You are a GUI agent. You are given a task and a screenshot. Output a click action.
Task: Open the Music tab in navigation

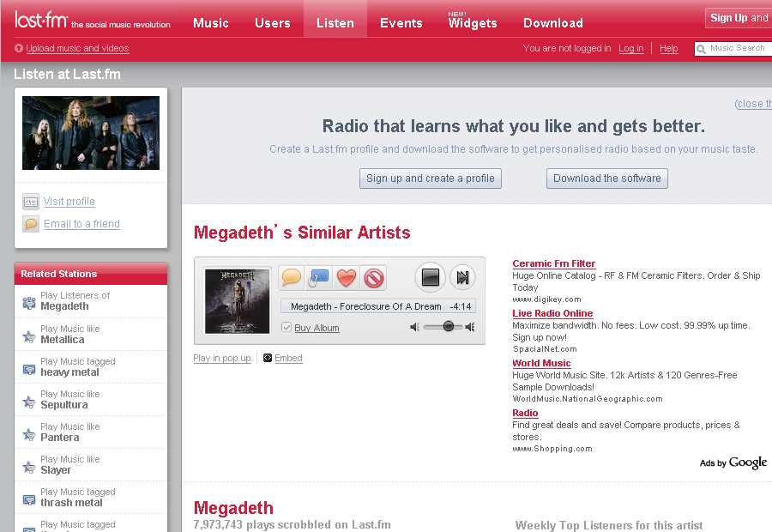tap(211, 23)
